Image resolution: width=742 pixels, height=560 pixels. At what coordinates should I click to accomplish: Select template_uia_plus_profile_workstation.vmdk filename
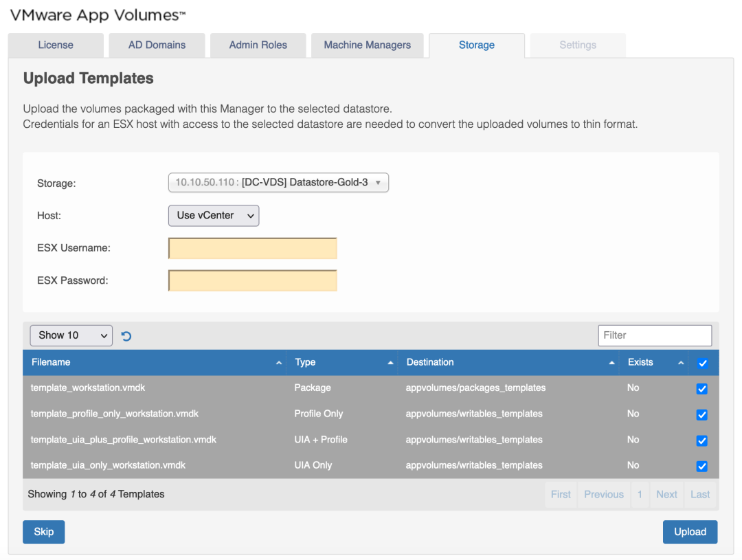tap(124, 440)
